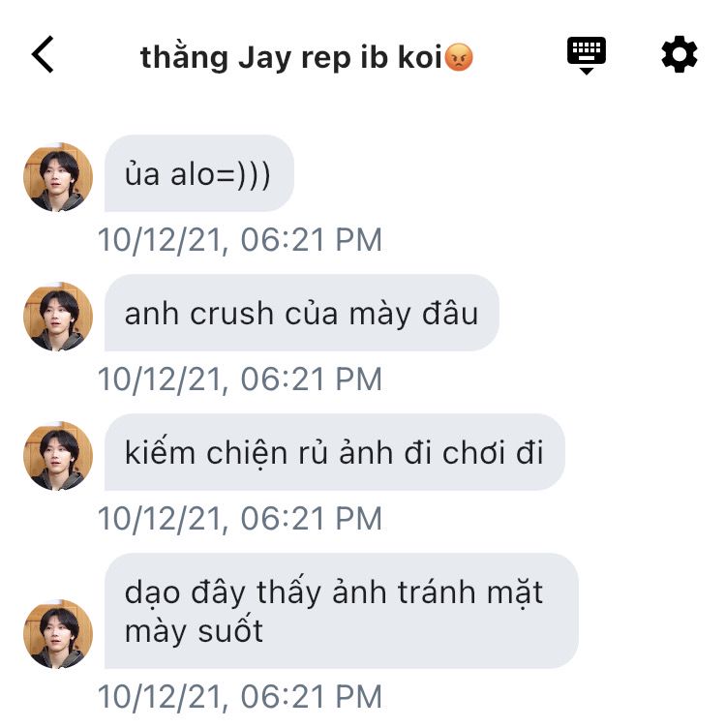Tap timestamp under 'ủa alo=)))' message
Image resolution: width=726 pixels, height=728 pixels.
tap(240, 240)
